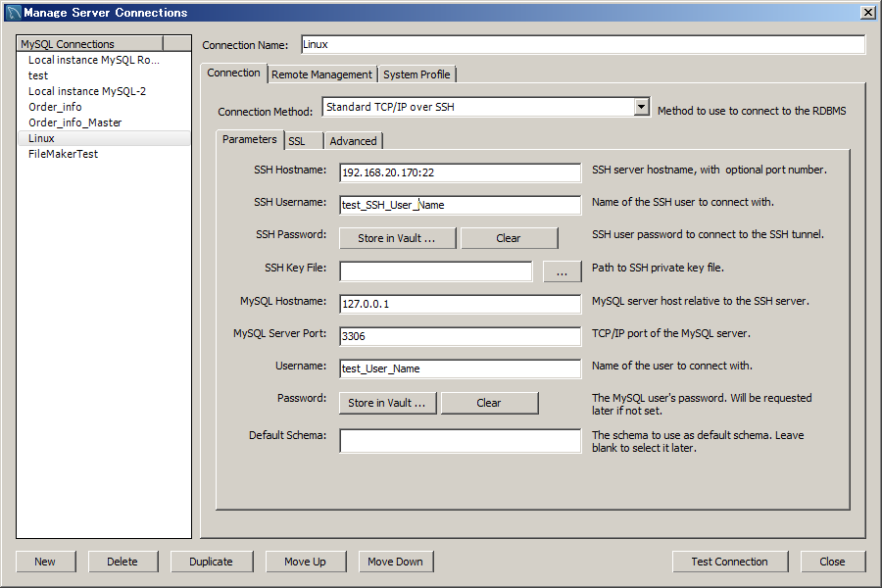Store the MySQL password in vault
882x588 pixels.
[x=387, y=403]
